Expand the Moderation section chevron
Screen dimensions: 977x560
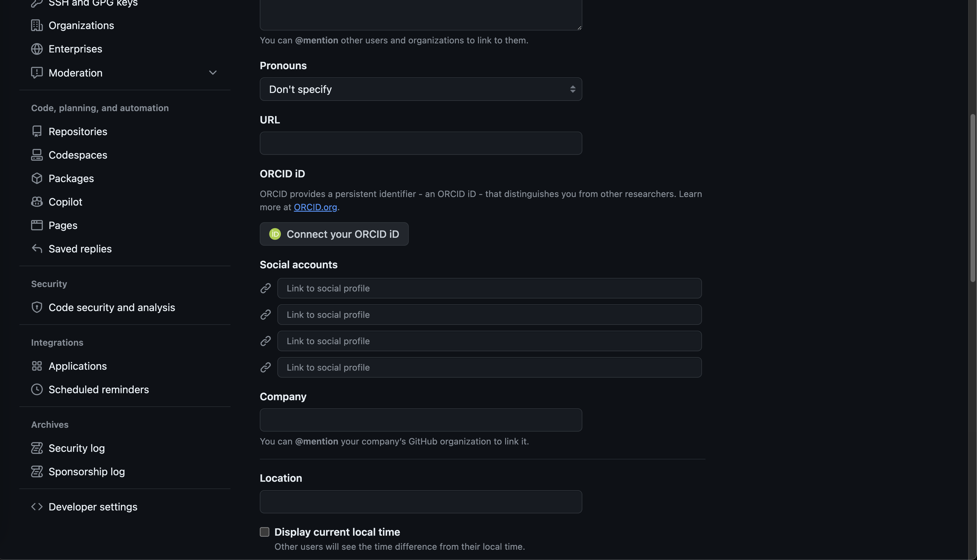pos(213,73)
